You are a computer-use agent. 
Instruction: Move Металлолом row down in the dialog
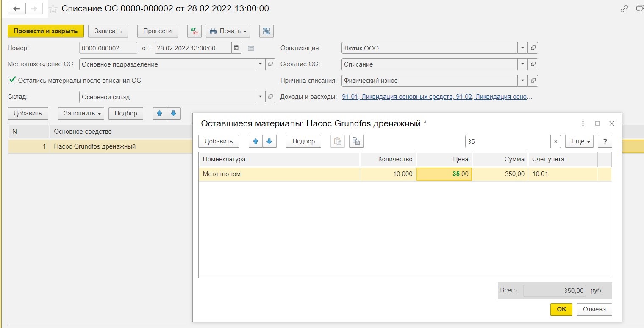269,141
